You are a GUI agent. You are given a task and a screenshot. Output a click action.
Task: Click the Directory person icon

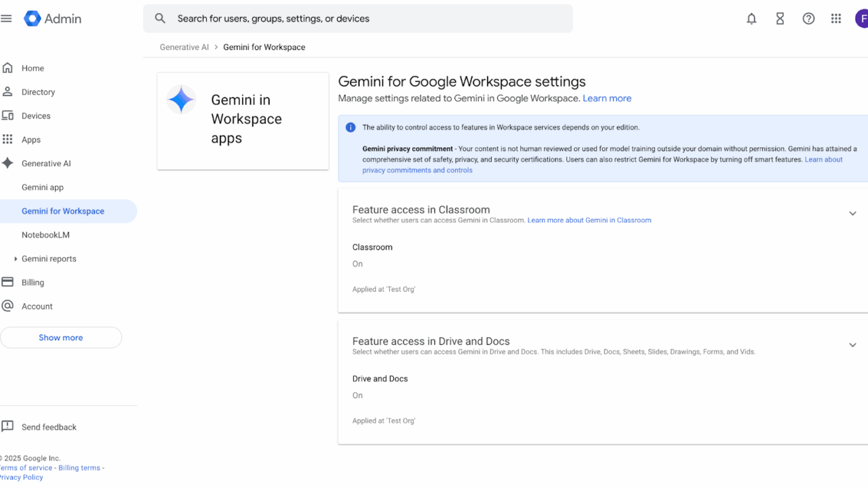pos(7,91)
